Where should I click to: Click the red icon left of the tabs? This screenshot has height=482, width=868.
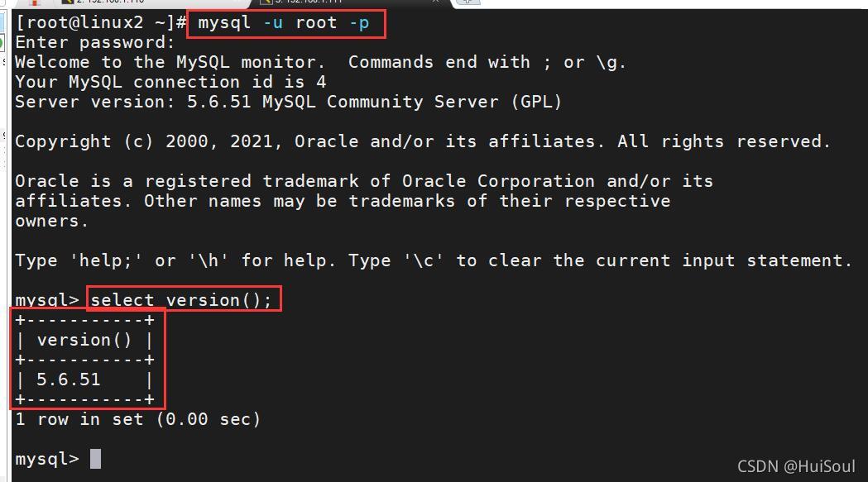pyautogui.click(x=34, y=2)
